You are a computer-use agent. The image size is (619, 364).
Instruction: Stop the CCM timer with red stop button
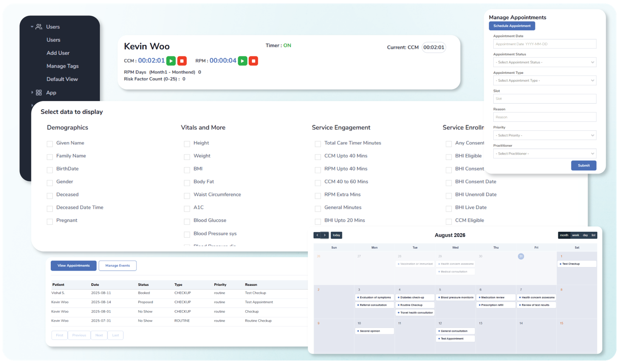pyautogui.click(x=182, y=61)
